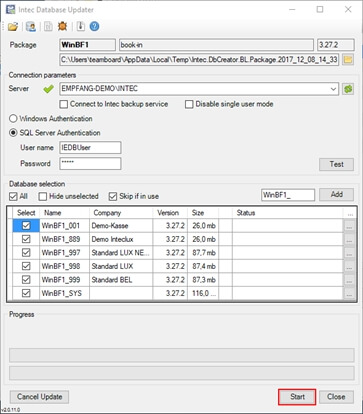Screen dimensions: 363x414
Task: Click the thermometer page toolbar icon
Action: (80, 26)
